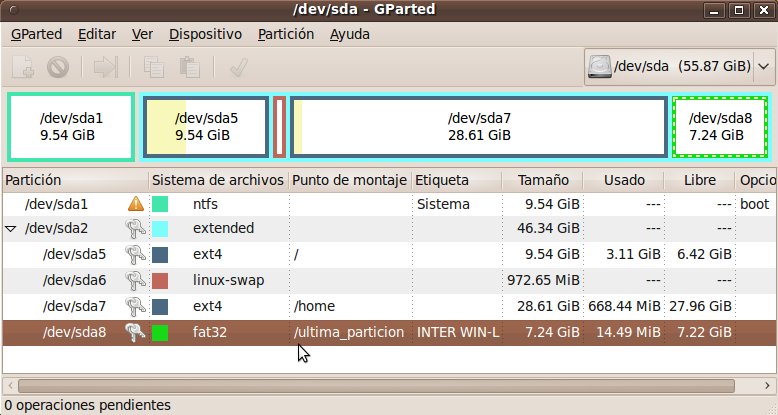The image size is (778, 415).
Task: Open the /dev/sda device dropdown arrow
Action: tap(763, 67)
